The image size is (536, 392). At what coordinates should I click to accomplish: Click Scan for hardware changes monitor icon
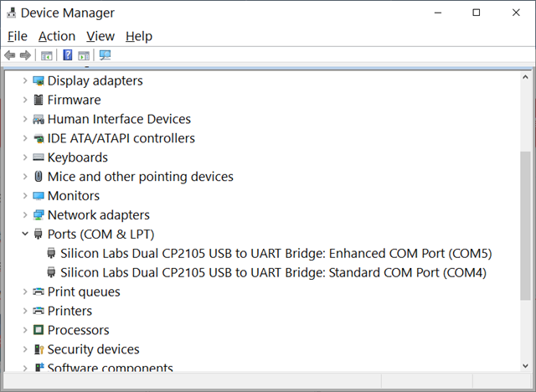[x=105, y=55]
